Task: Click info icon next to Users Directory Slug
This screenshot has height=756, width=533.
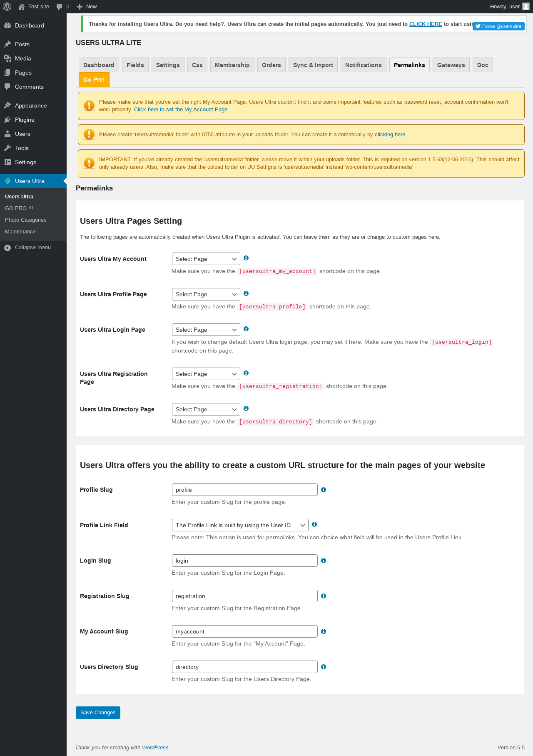Action: tap(324, 667)
